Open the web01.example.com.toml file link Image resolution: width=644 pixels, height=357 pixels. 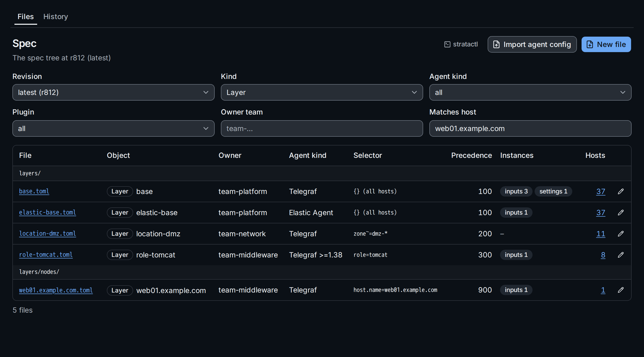coord(56,290)
